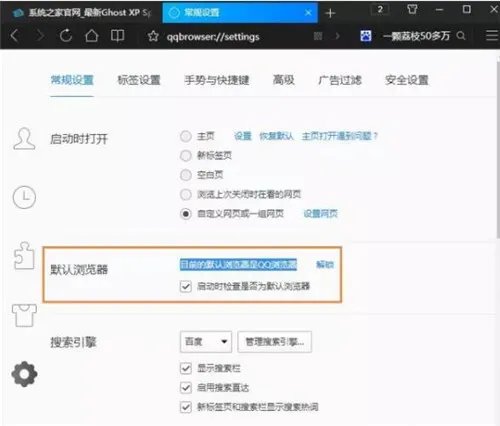Select the 空白页 radio option
This screenshot has height=426, width=500.
tap(186, 175)
